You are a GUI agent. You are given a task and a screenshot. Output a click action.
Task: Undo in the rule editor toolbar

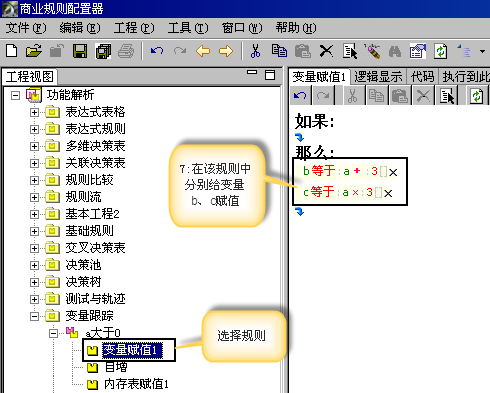click(x=300, y=96)
